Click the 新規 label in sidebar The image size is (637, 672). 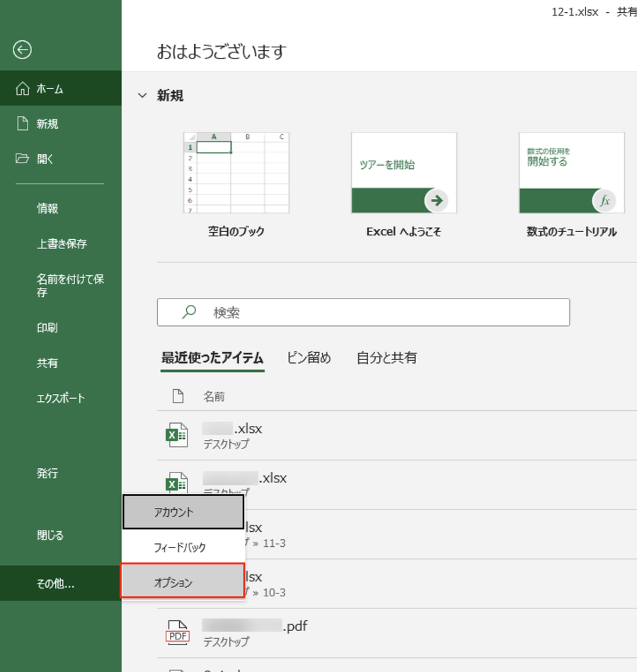point(47,124)
